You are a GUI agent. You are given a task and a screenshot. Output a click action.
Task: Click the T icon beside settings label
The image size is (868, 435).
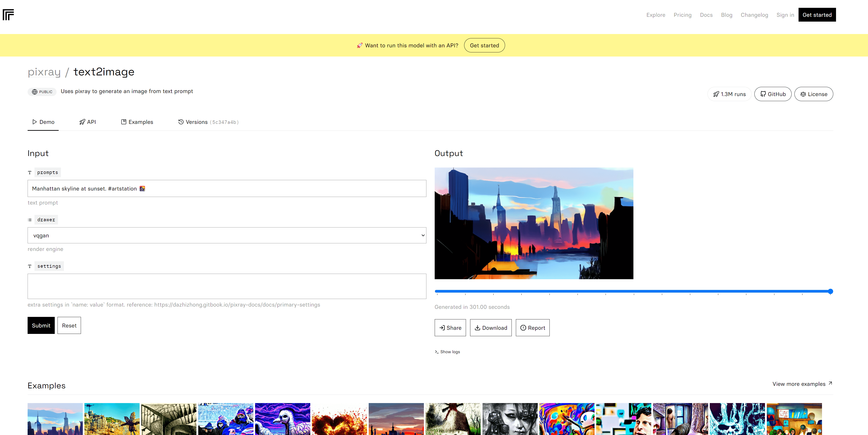click(x=30, y=266)
